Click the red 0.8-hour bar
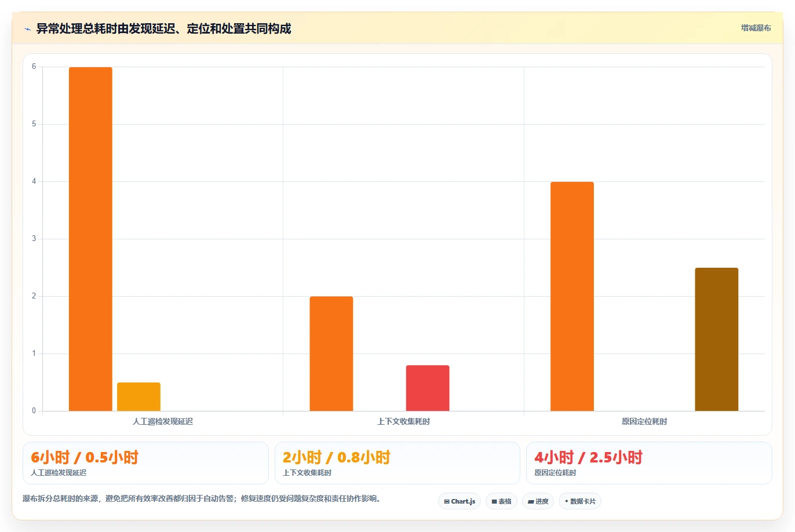 point(428,388)
